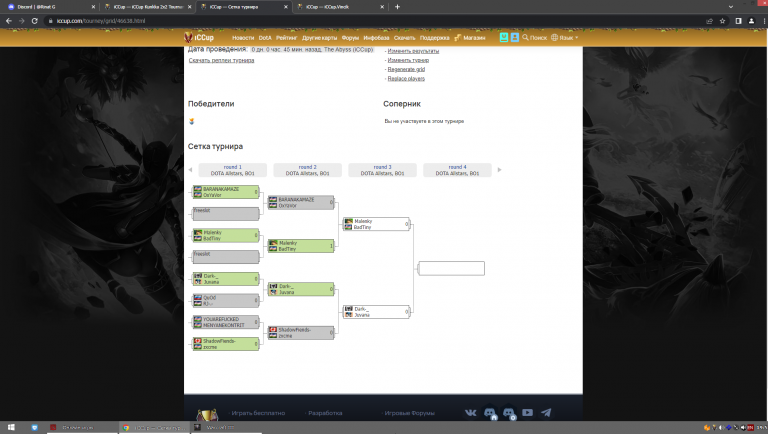
Task: Open the VK social icon in the footer
Action: coord(470,412)
